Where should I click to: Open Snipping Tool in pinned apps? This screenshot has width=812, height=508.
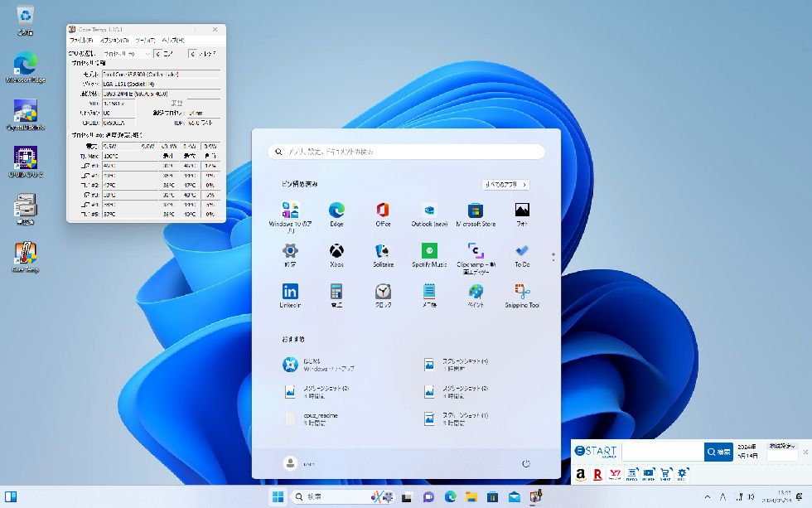[522, 292]
